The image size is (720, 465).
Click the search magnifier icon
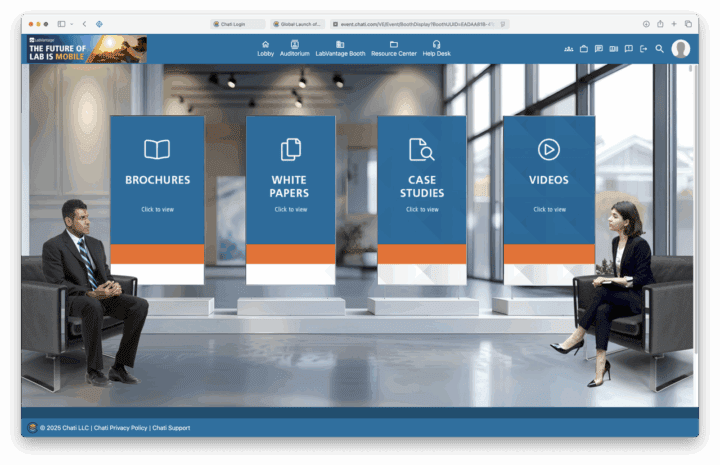click(659, 48)
